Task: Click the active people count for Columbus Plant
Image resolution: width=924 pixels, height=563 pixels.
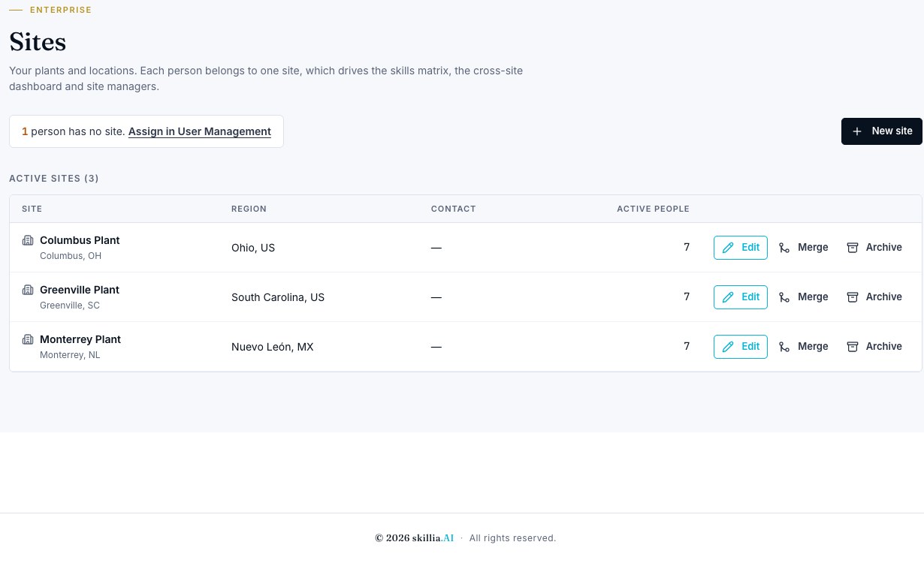Action: [687, 248]
